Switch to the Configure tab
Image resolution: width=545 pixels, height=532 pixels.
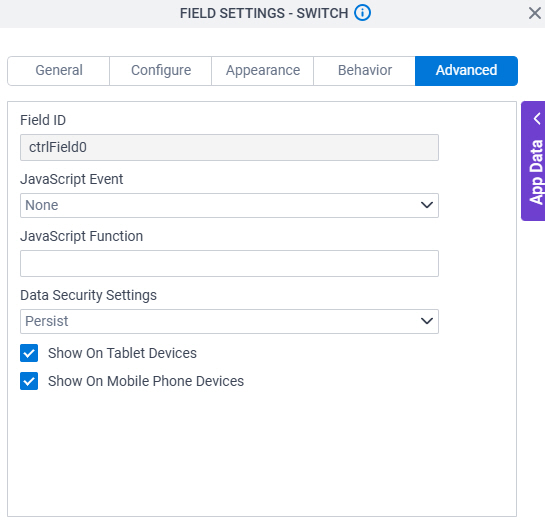[x=161, y=71]
